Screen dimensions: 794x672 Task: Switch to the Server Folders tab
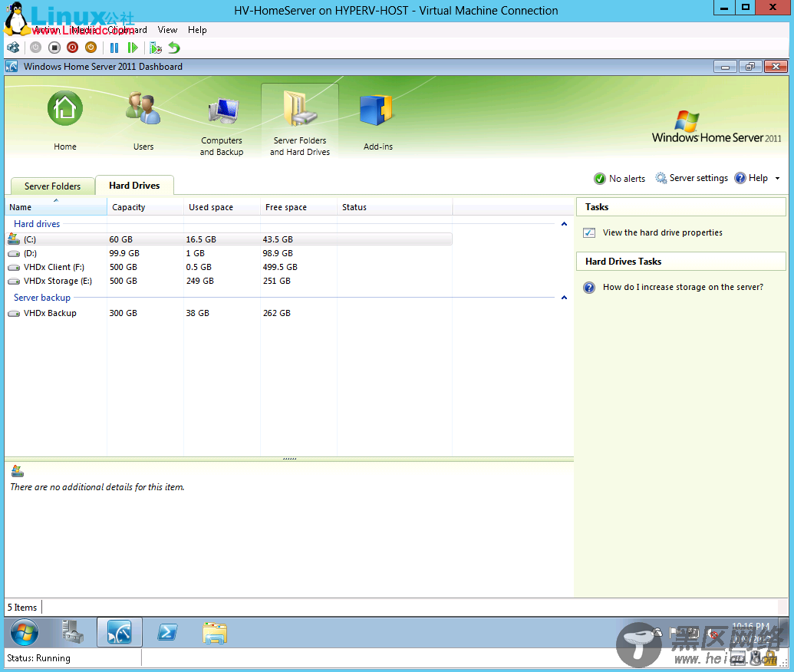pyautogui.click(x=53, y=186)
